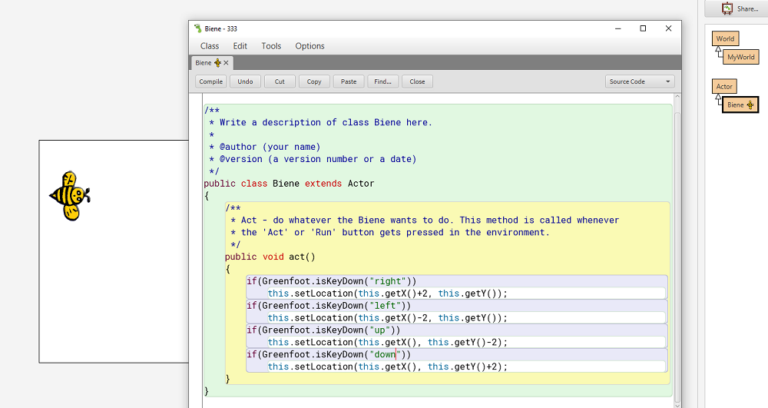
Task: Open the Source Code view dropdown
Action: click(x=640, y=81)
